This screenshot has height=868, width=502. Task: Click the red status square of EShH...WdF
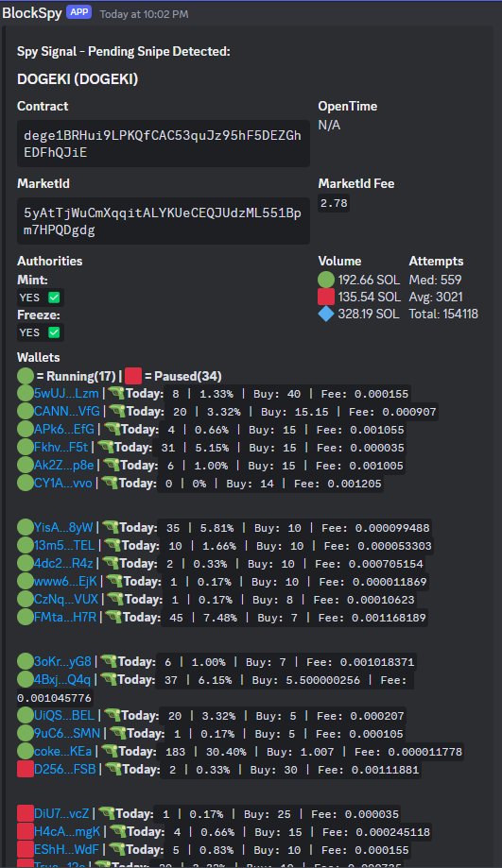pos(26,849)
